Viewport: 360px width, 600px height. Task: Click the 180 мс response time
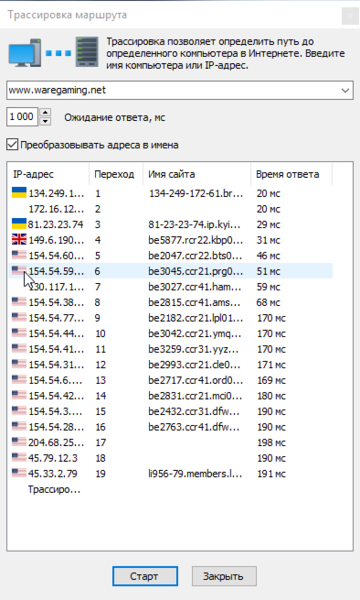271,396
